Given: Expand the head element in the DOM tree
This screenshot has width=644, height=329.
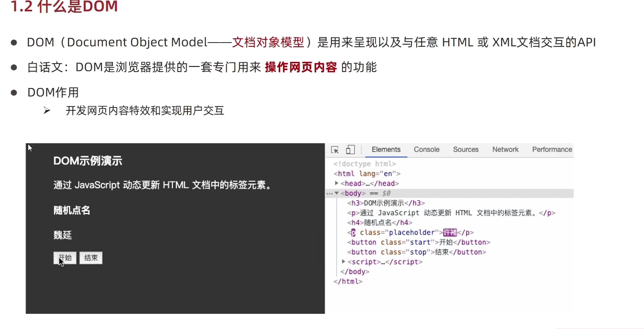Looking at the screenshot, I should tap(336, 183).
